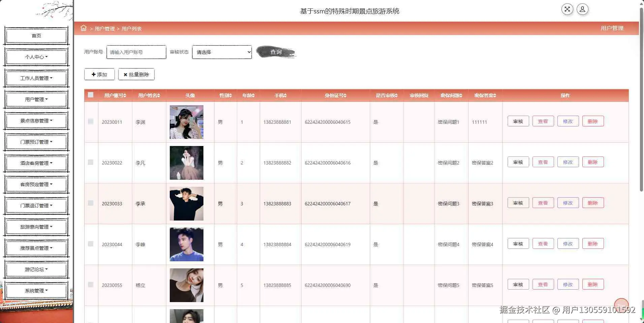This screenshot has height=323, width=644.
Task: Click the 用户管理 breadcrumb link
Action: [105, 29]
